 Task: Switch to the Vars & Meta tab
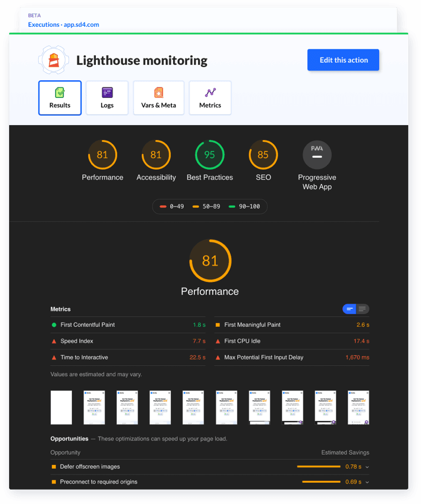tap(159, 98)
